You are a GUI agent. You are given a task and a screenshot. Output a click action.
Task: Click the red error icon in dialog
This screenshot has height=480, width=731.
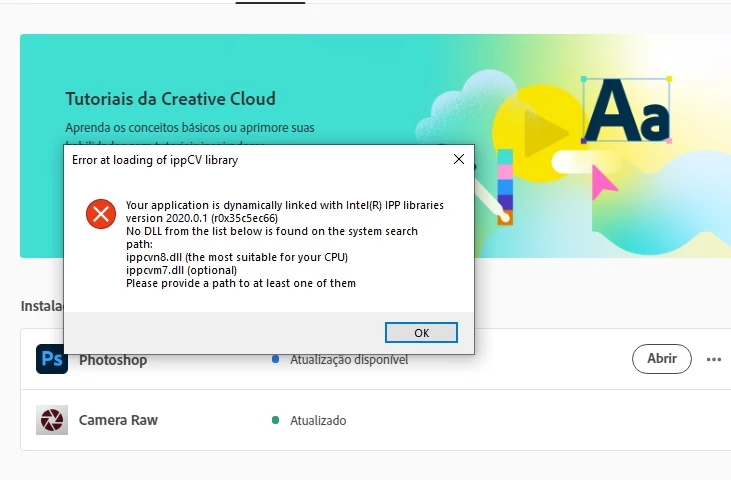point(101,214)
